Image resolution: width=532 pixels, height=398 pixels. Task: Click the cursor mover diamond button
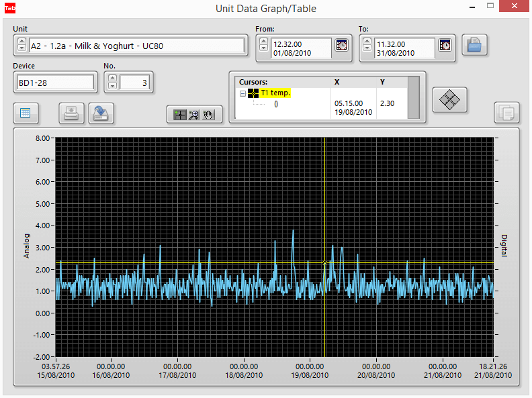click(449, 100)
